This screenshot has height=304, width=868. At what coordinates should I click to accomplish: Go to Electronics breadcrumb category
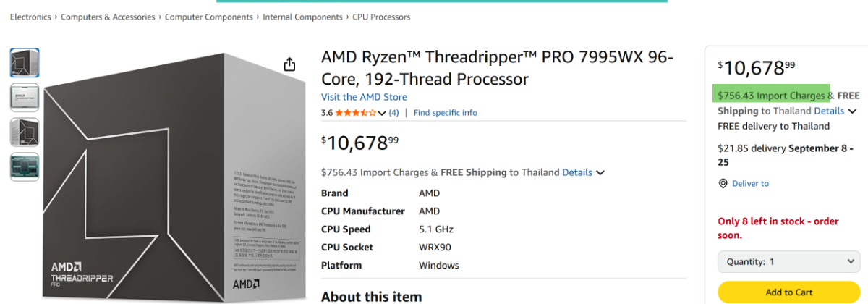click(30, 17)
